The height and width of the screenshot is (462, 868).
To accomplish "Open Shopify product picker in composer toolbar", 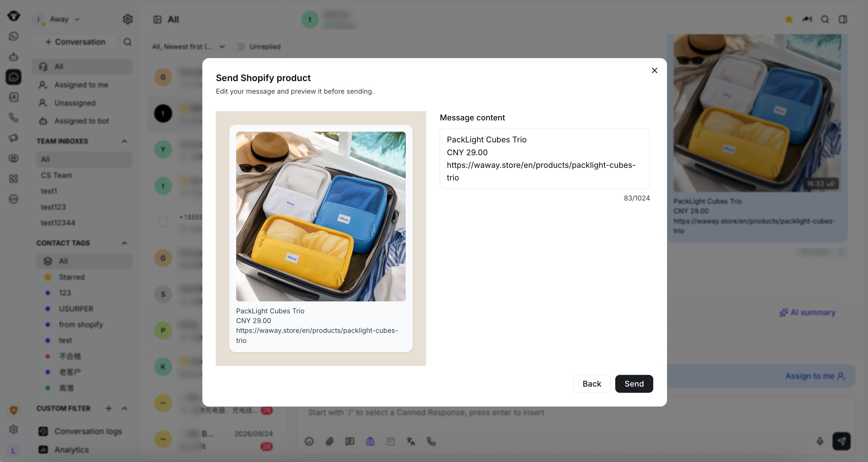I will tap(370, 442).
